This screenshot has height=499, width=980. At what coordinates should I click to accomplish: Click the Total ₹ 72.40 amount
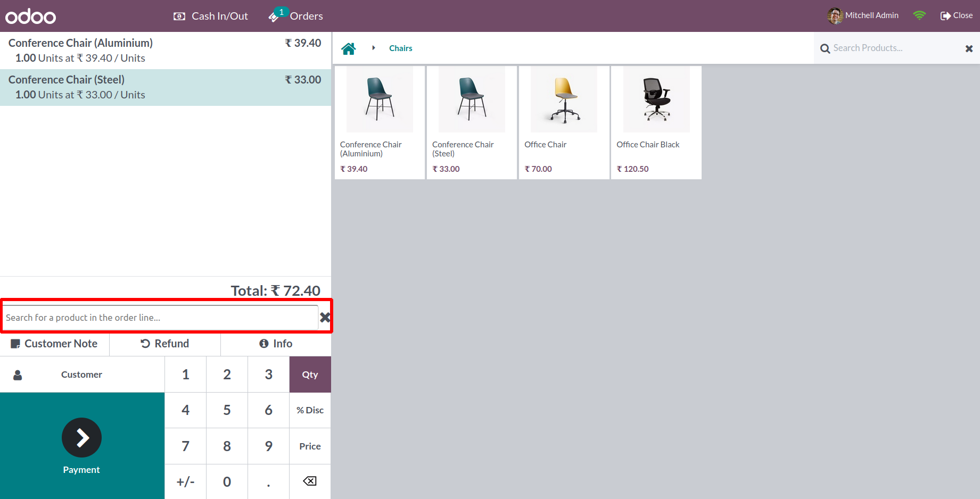[276, 290]
